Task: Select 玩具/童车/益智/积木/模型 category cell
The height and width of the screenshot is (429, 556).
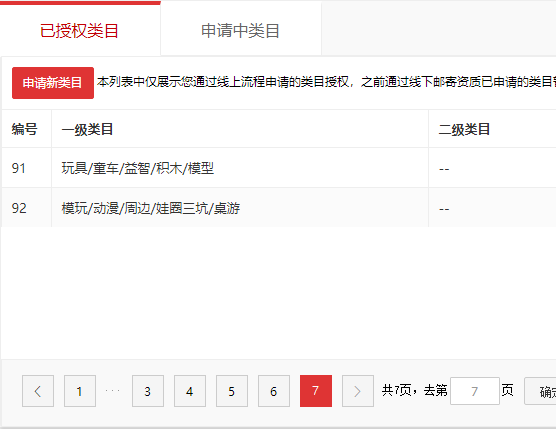Action: click(240, 168)
